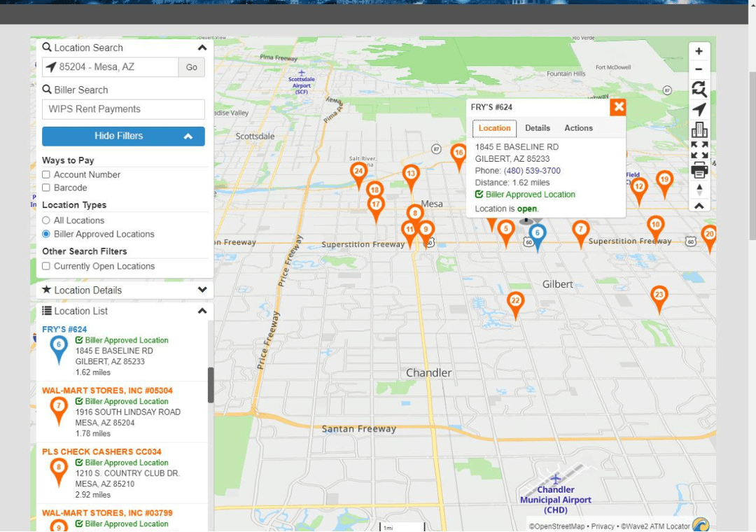Screen dimensions: 756x532
Task: Select Biller Approved Locations radio option
Action: click(x=46, y=234)
